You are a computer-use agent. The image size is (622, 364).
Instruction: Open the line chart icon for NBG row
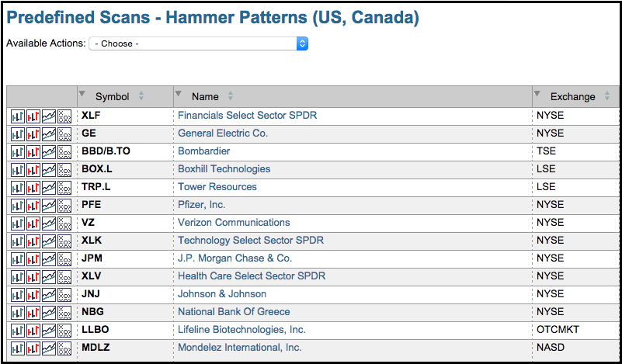[x=49, y=312]
